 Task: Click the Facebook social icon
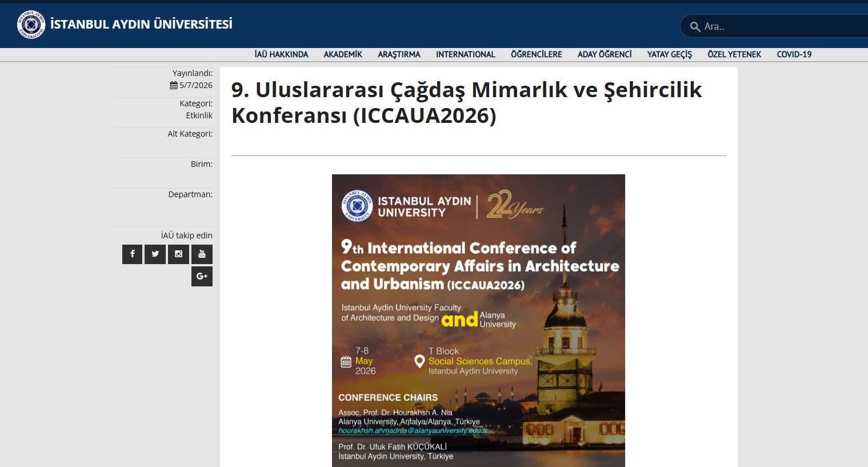coord(132,254)
